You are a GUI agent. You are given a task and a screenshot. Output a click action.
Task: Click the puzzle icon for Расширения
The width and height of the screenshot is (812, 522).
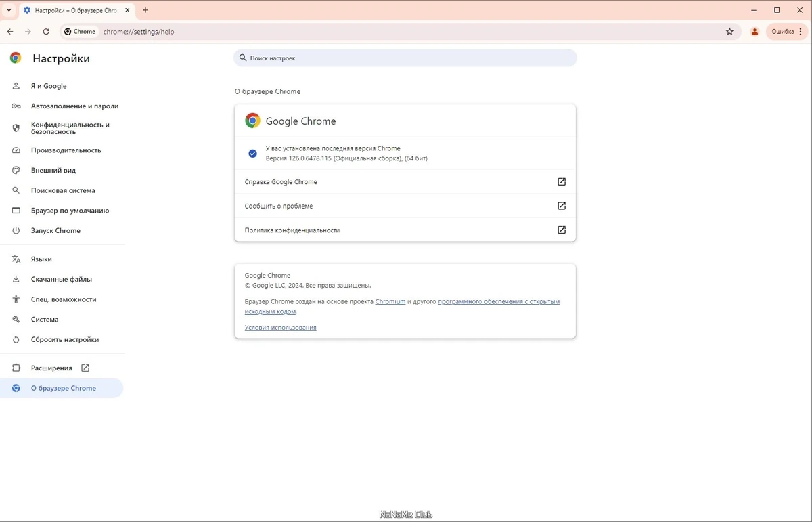(16, 368)
